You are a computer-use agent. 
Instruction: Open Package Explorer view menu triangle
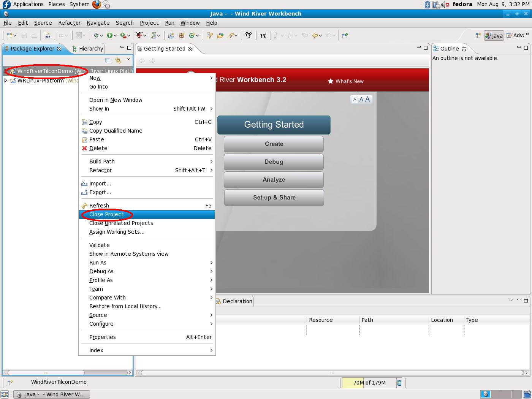[x=128, y=59]
